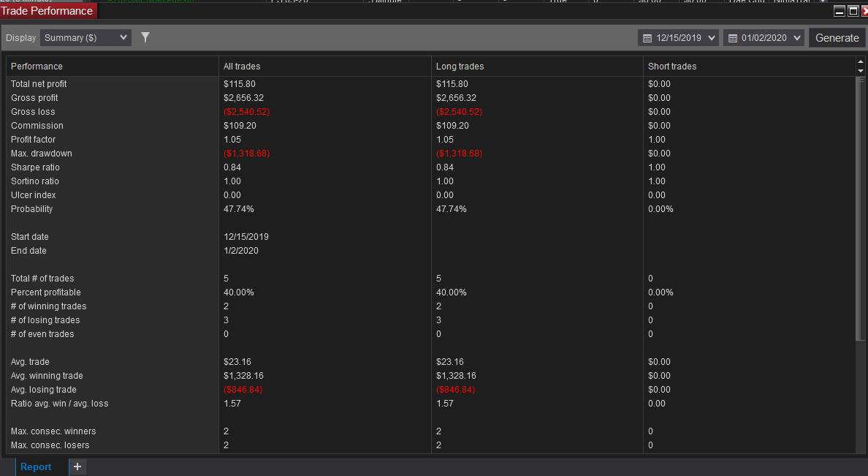Click the End date row label
868x476 pixels.
tap(28, 251)
